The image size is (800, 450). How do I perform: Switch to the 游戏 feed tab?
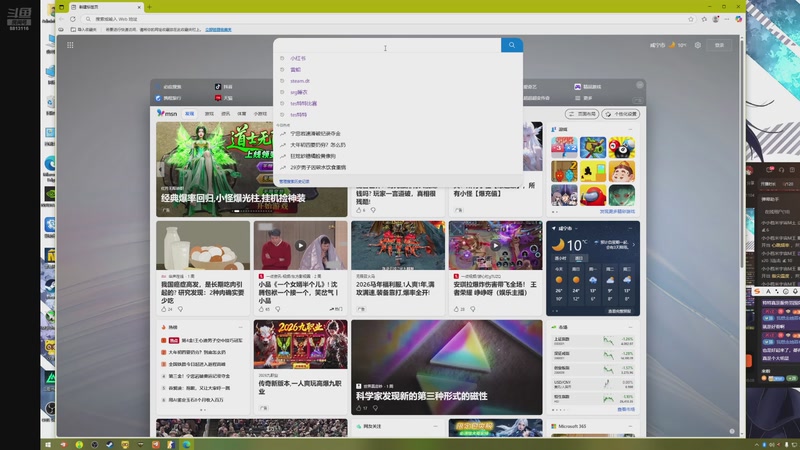pyautogui.click(x=209, y=114)
